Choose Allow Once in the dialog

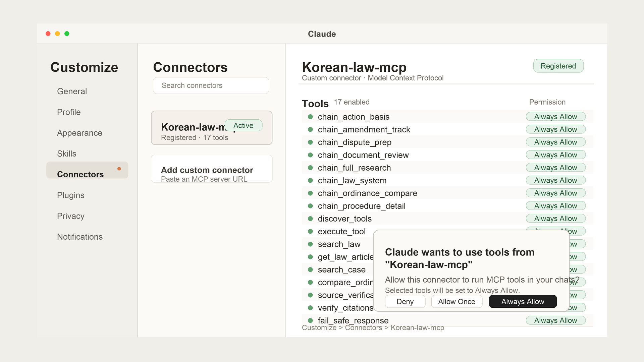pyautogui.click(x=457, y=301)
